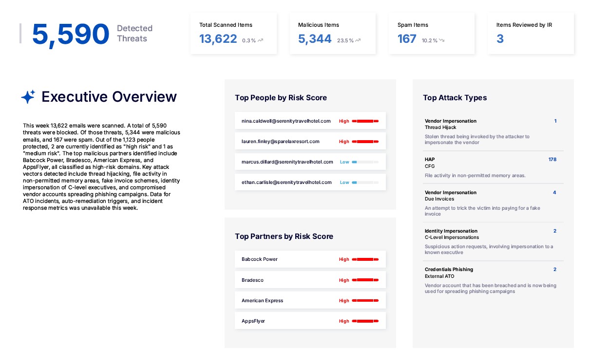
Task: Open the External ATO credentials phishing entry
Action: [x=439, y=276]
